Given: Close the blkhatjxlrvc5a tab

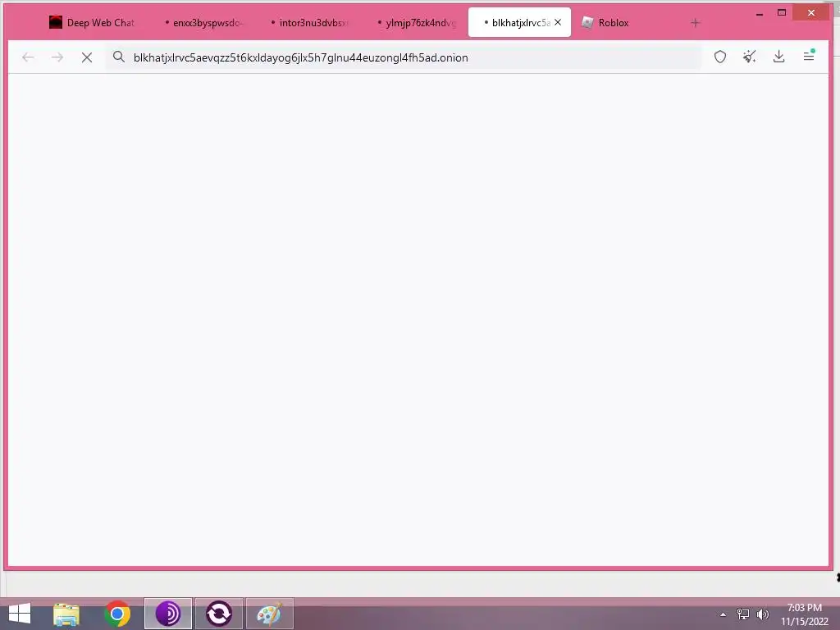Looking at the screenshot, I should 558,22.
